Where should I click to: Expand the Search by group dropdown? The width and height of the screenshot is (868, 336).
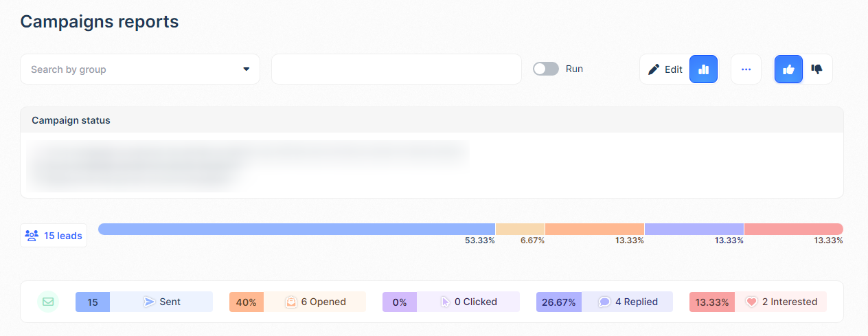click(x=246, y=69)
